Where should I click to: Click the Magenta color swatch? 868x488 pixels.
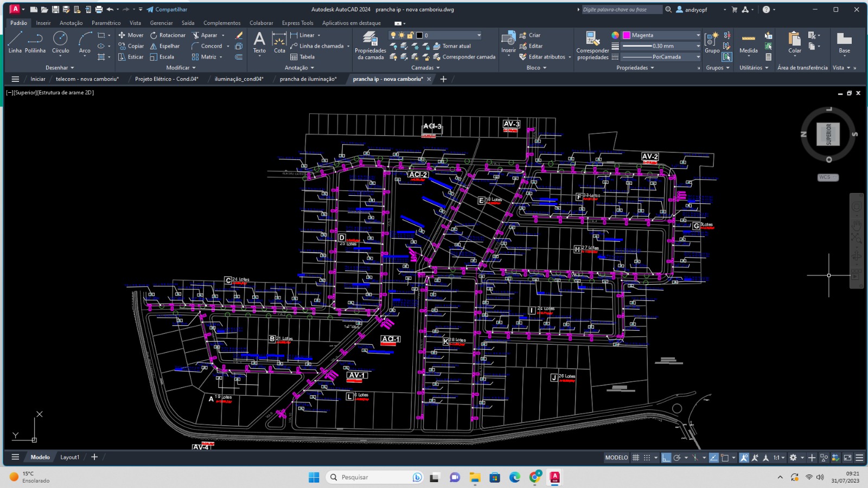click(627, 35)
